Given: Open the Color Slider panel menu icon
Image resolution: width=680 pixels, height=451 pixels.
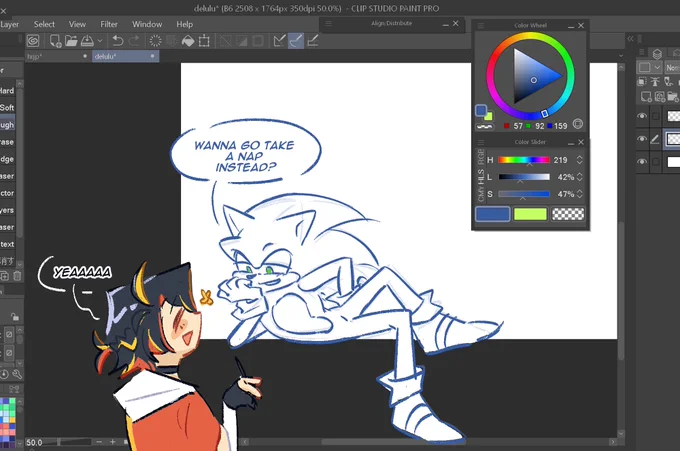Looking at the screenshot, I should coord(481,142).
